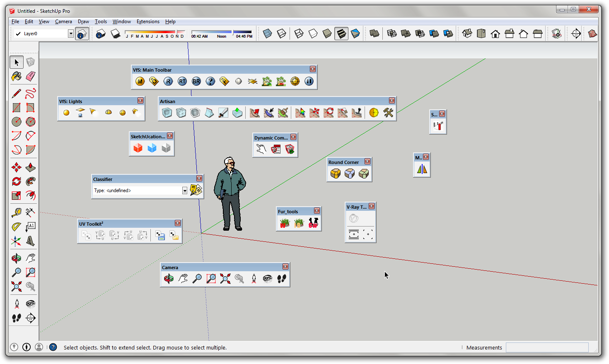Click status bar help question icon
This screenshot has height=364, width=609.
pos(53,347)
